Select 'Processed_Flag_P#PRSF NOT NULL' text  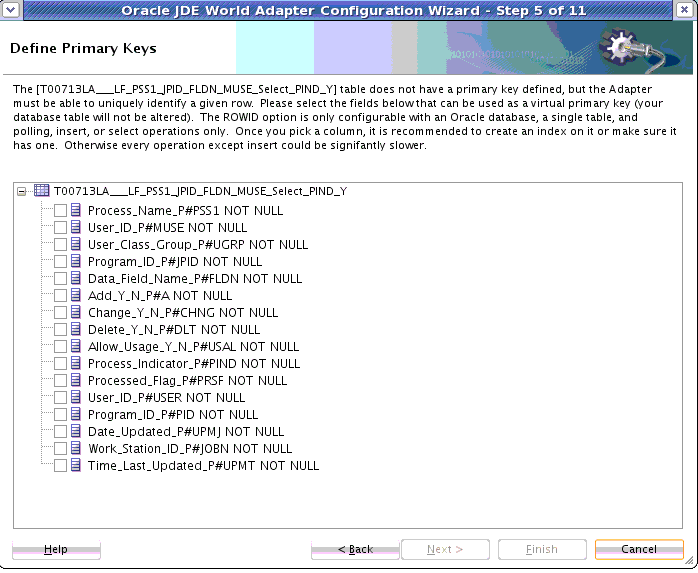point(187,381)
